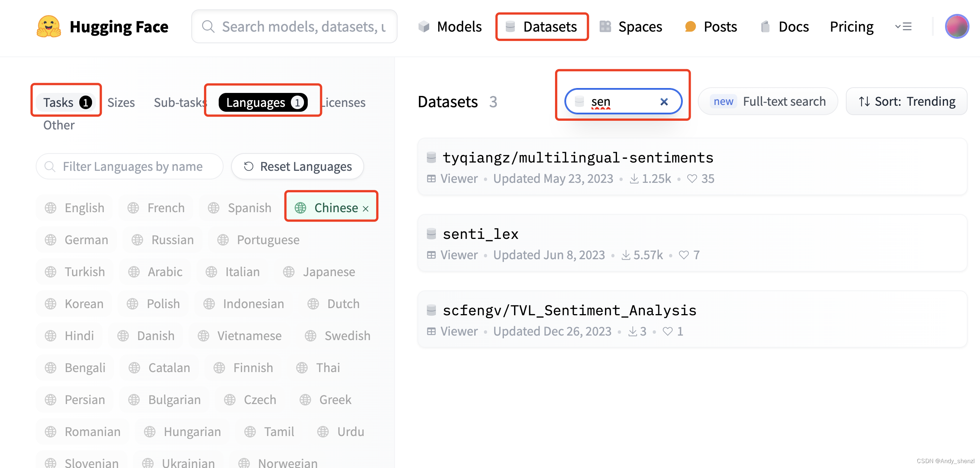
Task: Toggle the Languages filter badge
Action: [263, 101]
